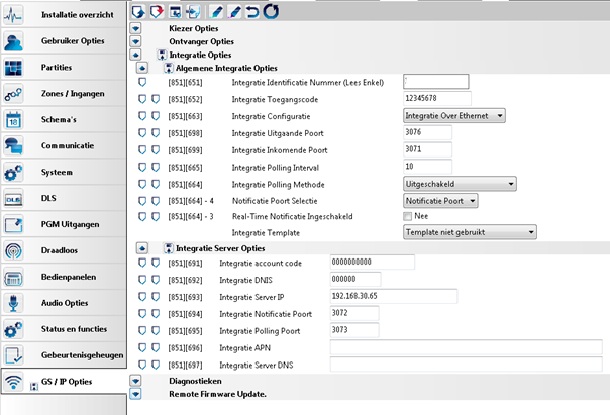Toggle shield marker for [851][651]
This screenshot has width=610, height=415.
click(142, 82)
